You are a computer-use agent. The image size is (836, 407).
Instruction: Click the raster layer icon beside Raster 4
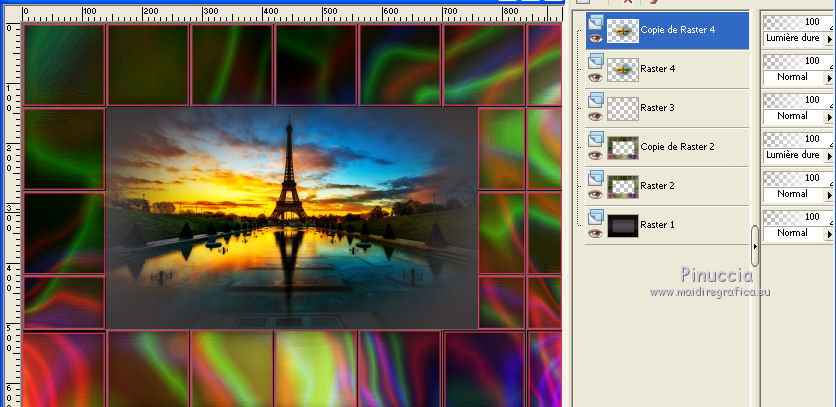point(596,61)
